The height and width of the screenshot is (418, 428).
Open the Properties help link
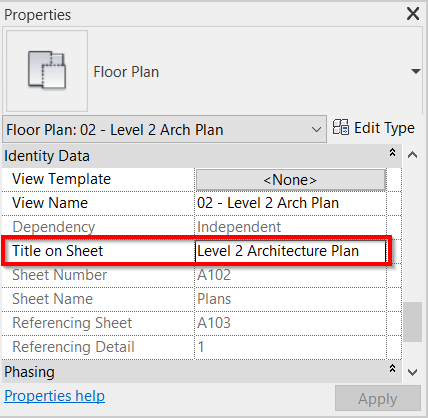(54, 396)
